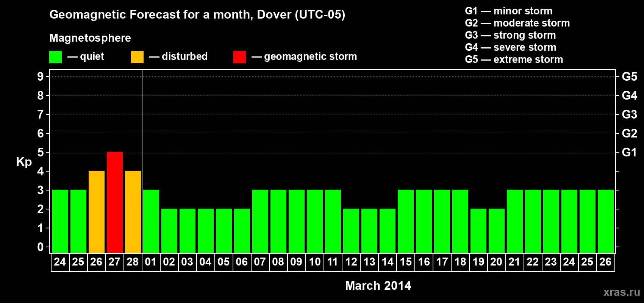Click the "G1 — minor storm" legend line
The width and height of the screenshot is (644, 303).
click(x=509, y=11)
